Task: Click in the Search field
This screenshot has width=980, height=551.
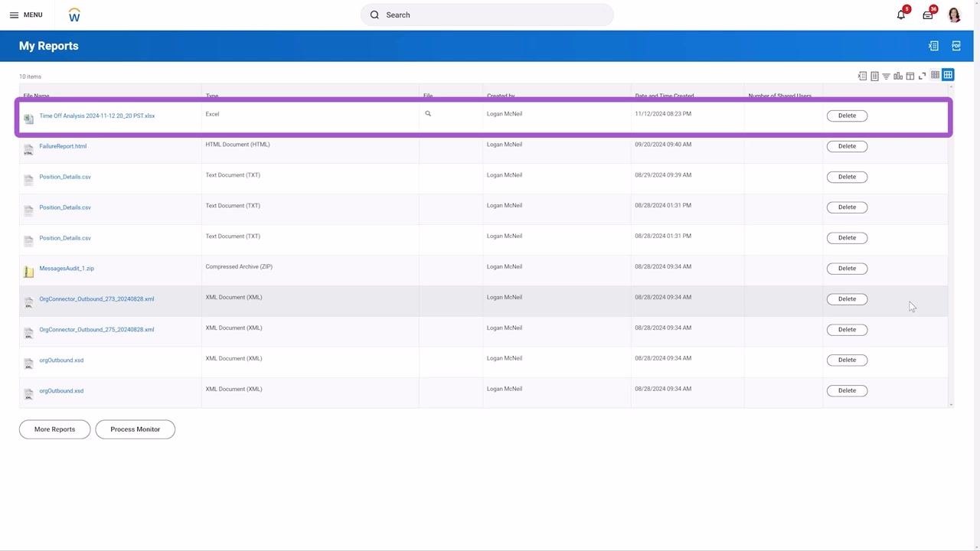Action: [x=487, y=15]
